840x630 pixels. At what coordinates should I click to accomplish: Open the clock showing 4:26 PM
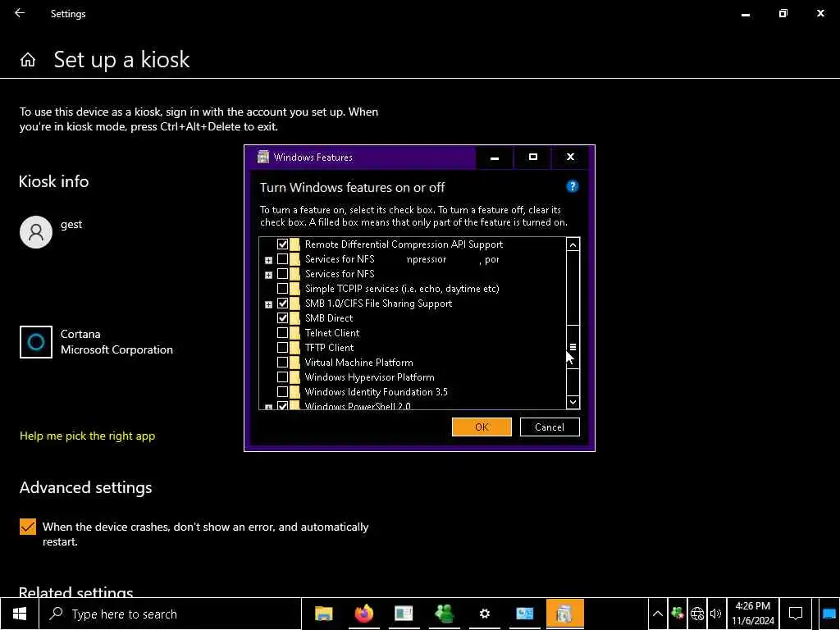[x=753, y=614]
